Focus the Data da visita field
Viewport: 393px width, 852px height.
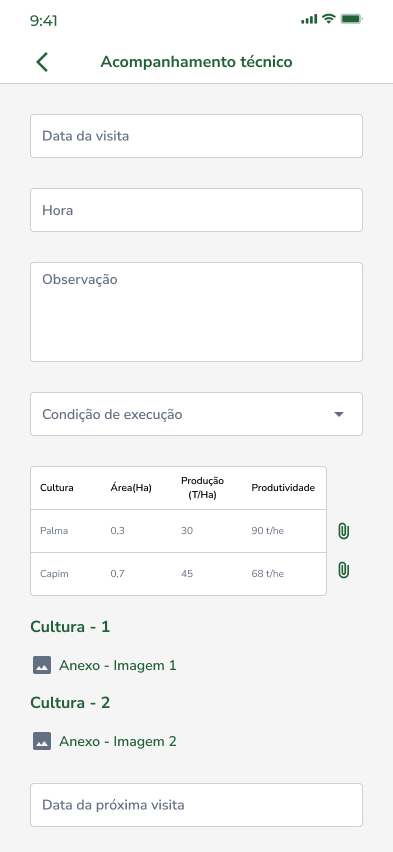click(196, 136)
